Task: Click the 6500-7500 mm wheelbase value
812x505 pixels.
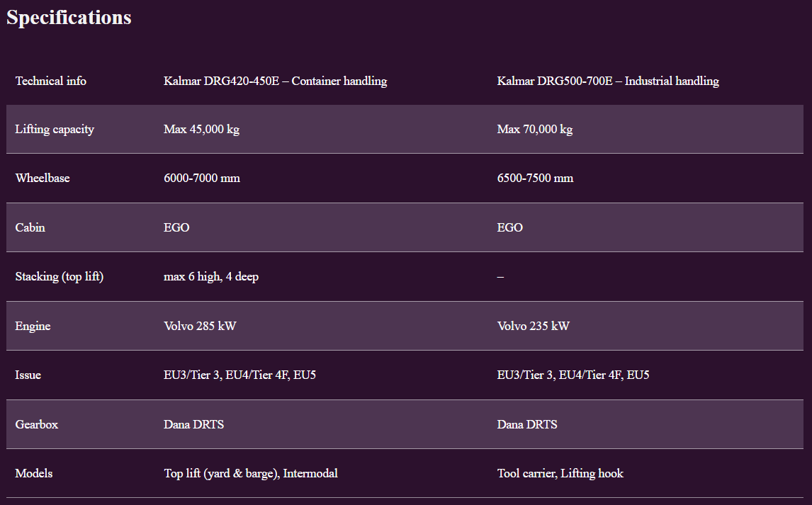Action: click(535, 178)
